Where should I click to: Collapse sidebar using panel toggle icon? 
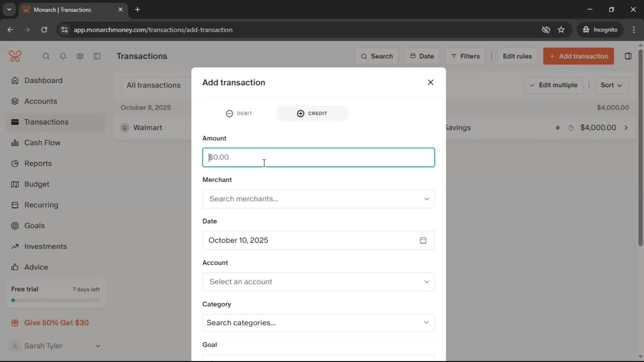tap(97, 56)
